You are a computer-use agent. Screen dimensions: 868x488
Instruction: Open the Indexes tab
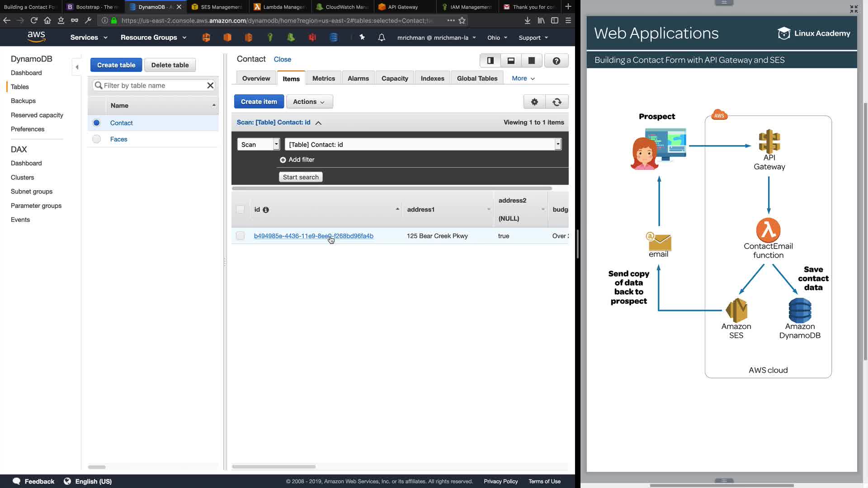pos(432,78)
